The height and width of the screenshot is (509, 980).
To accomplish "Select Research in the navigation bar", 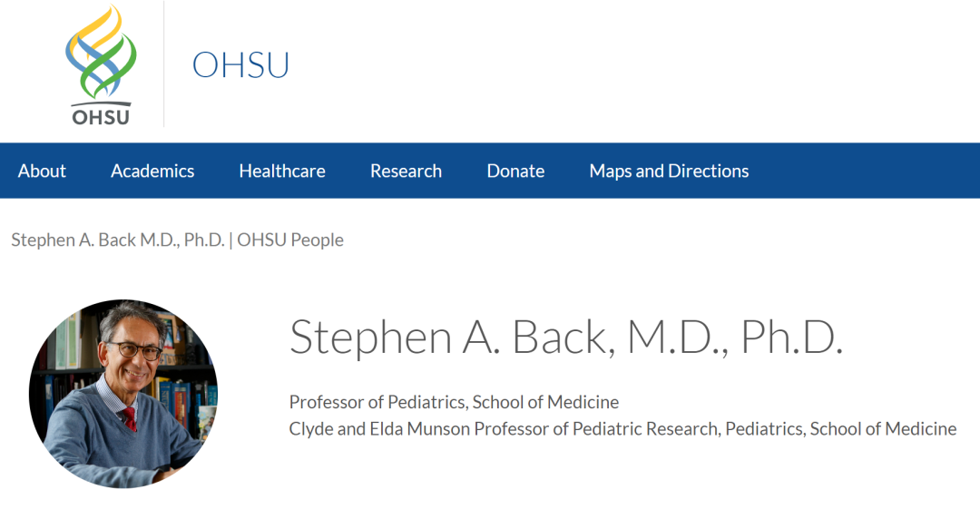I will click(x=406, y=171).
